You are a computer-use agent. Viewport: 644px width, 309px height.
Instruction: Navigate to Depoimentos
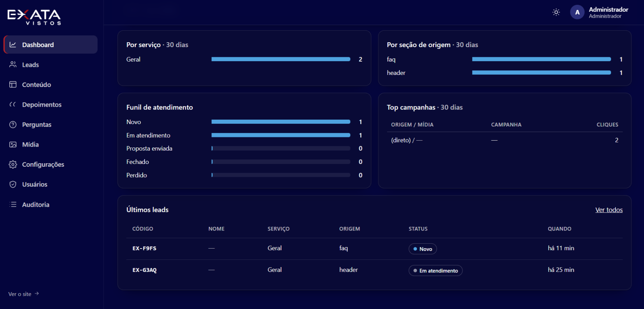[x=51, y=104]
